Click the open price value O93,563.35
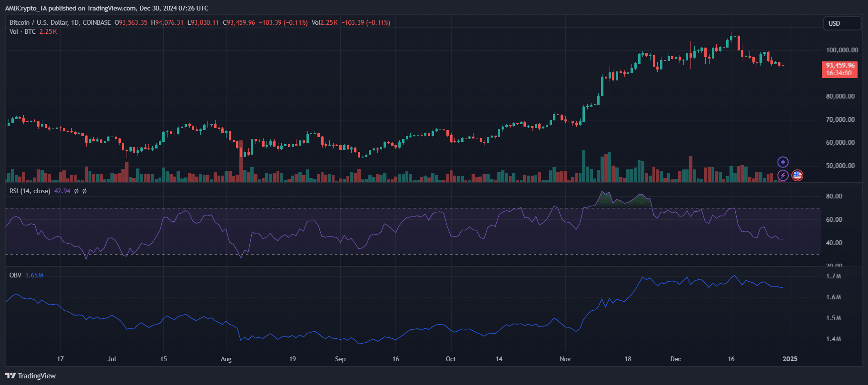Screen dimensions: 868x385 point(131,22)
